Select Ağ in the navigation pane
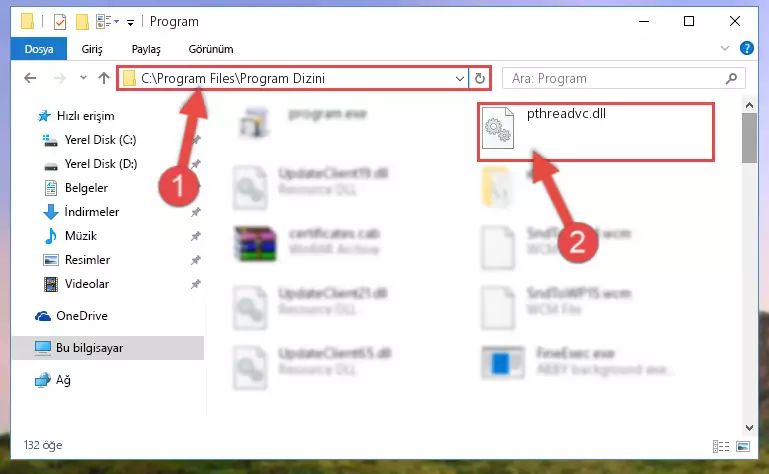The width and height of the screenshot is (769, 474). click(63, 380)
